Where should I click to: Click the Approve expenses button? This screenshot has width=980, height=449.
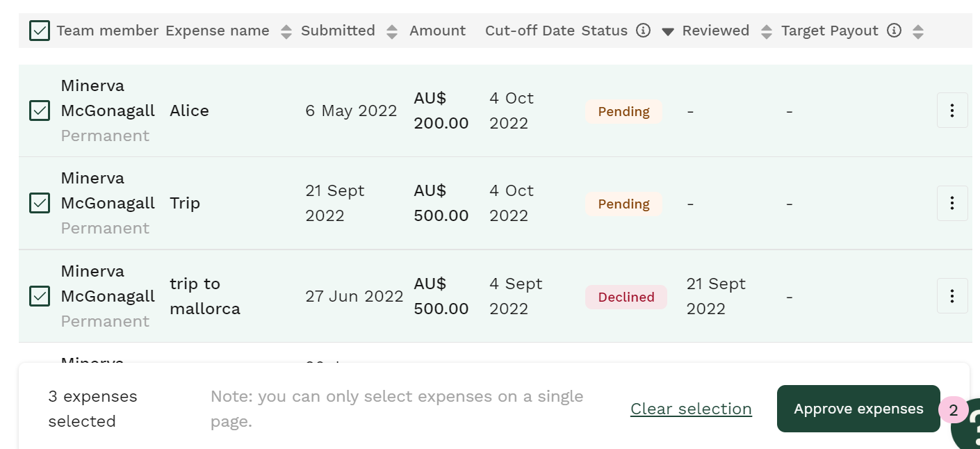tap(858, 409)
